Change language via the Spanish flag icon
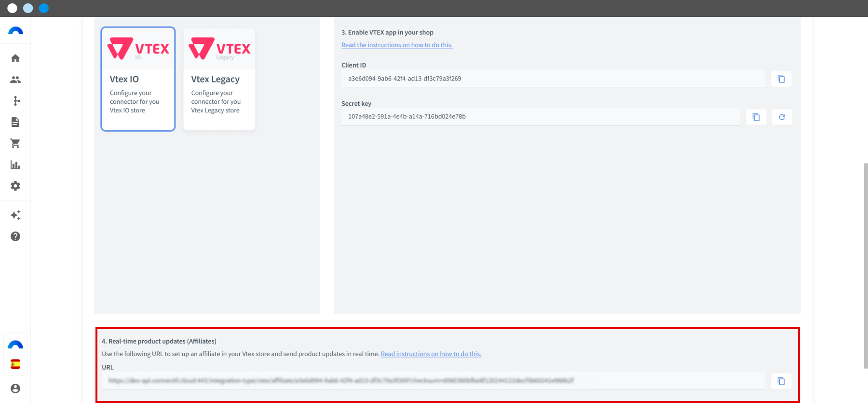The image size is (868, 403). tap(15, 364)
